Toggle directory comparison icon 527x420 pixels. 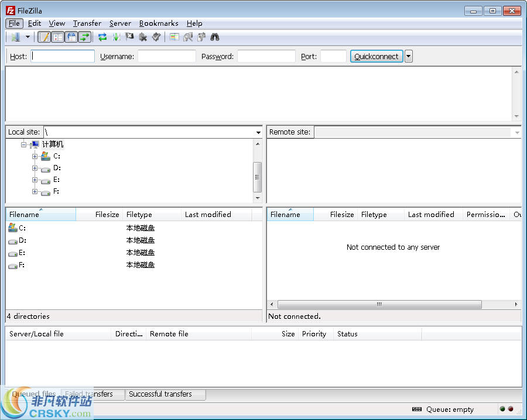(188, 37)
